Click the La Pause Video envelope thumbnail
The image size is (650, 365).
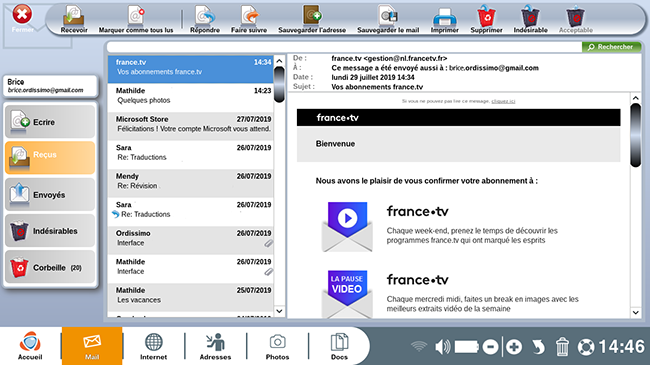point(347,294)
